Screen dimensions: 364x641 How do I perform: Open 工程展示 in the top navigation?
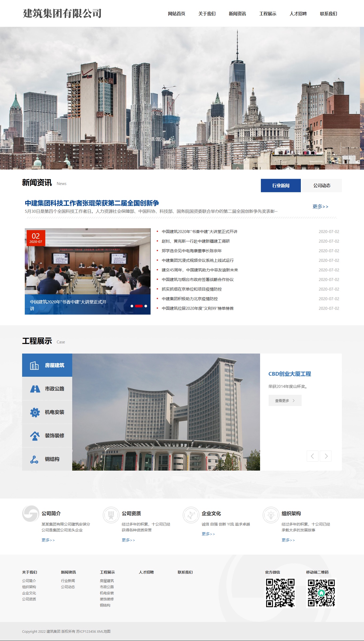coord(268,14)
